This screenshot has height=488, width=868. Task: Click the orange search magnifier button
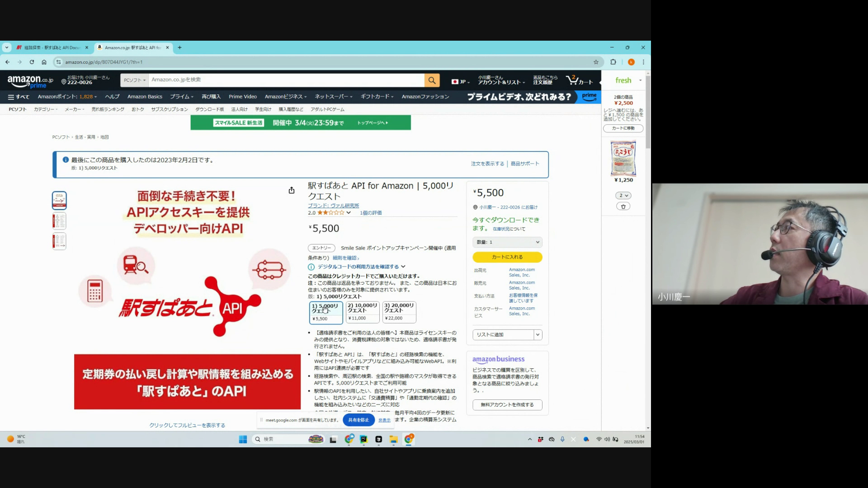tap(432, 80)
